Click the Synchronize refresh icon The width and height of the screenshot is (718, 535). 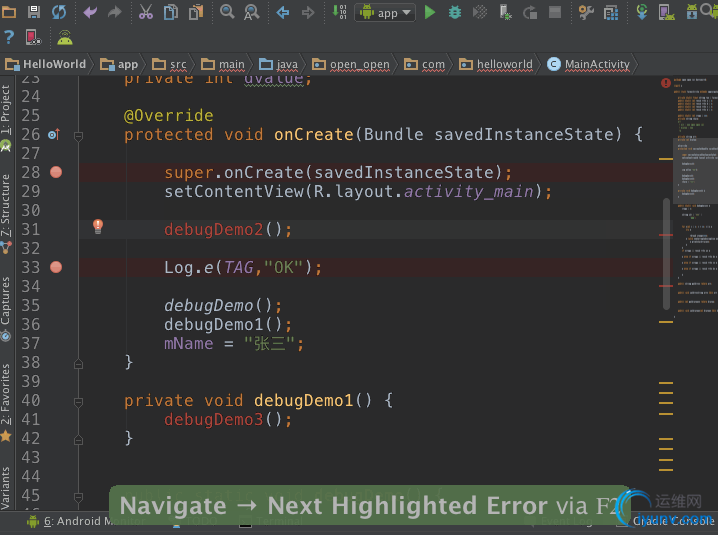[x=59, y=12]
